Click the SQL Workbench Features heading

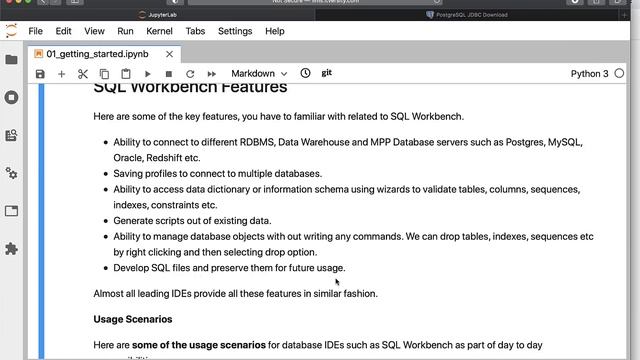pos(190,87)
